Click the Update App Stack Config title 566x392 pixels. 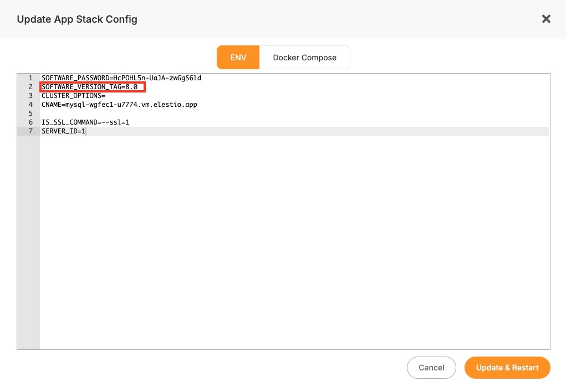click(x=77, y=19)
